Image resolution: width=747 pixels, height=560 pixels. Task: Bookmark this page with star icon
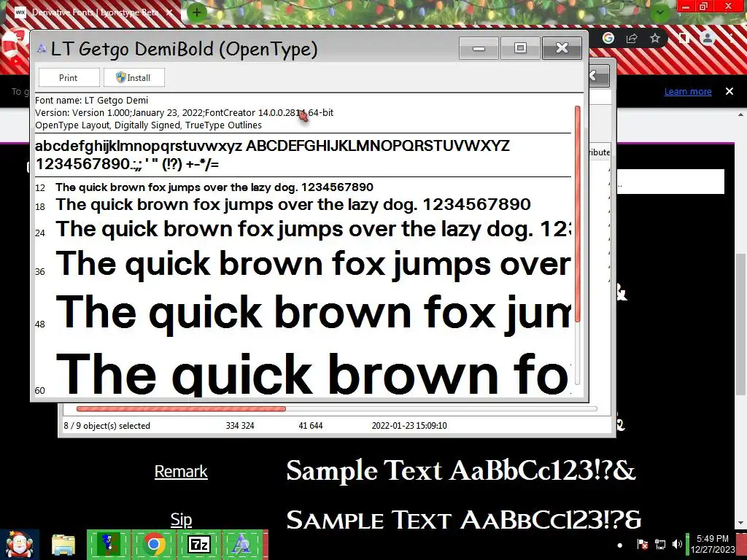tap(655, 38)
